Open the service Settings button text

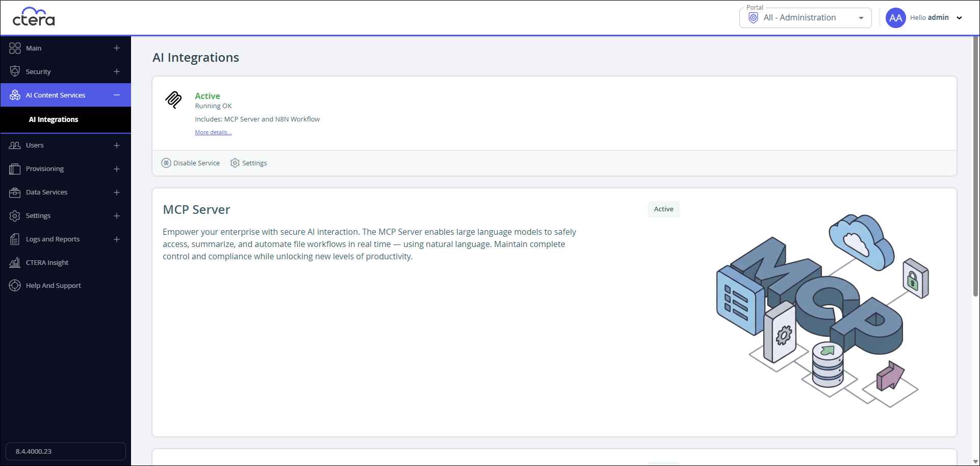(254, 163)
